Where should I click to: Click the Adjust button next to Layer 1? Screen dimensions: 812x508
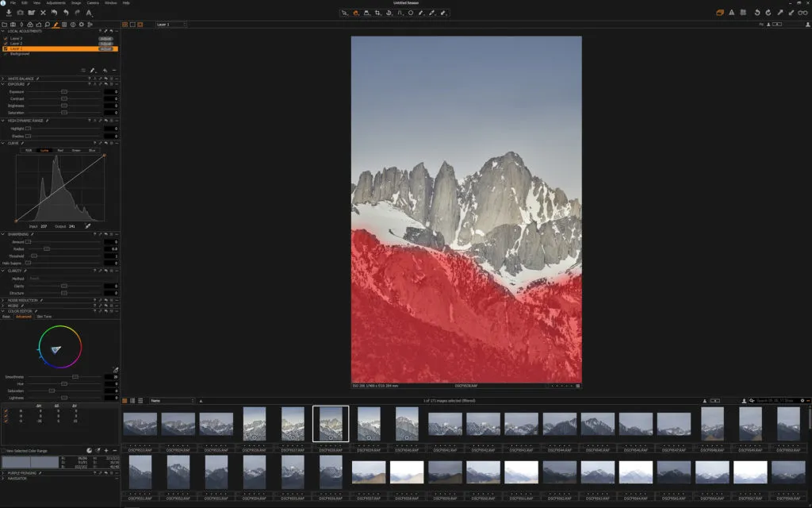pyautogui.click(x=106, y=48)
